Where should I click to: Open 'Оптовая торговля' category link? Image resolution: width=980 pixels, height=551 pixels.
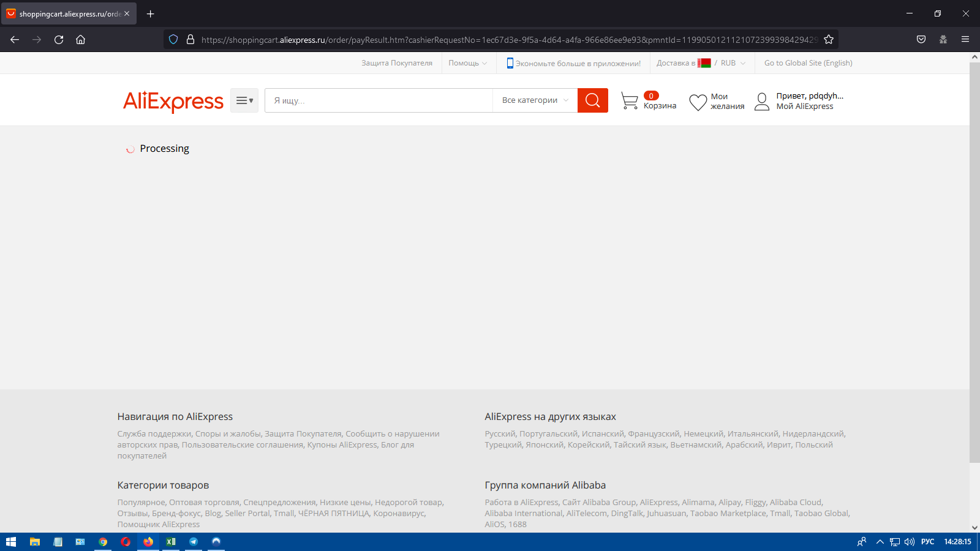204,503
